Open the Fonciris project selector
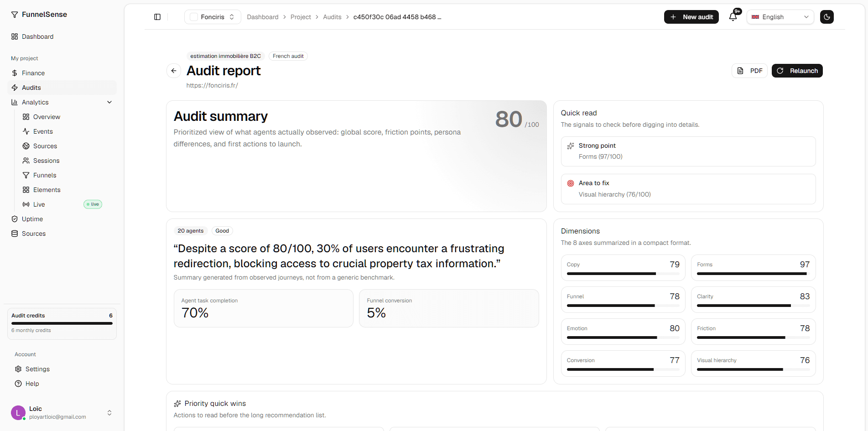This screenshot has height=431, width=868. (x=213, y=17)
